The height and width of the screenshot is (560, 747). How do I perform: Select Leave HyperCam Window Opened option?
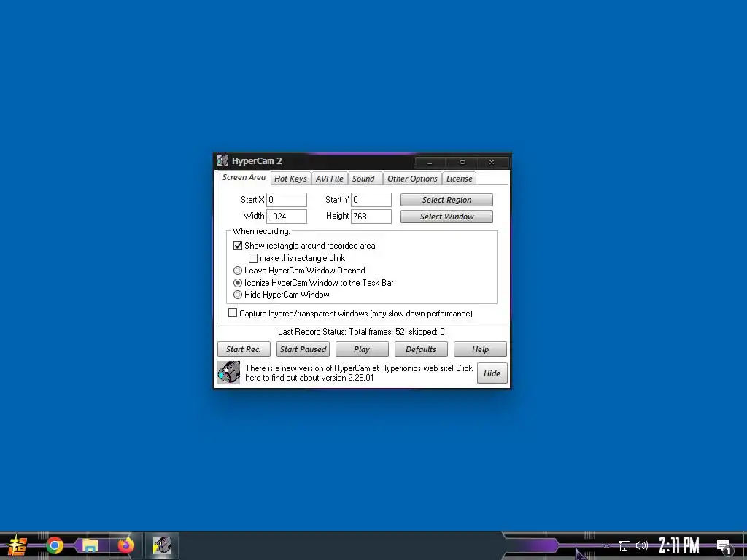tap(238, 271)
